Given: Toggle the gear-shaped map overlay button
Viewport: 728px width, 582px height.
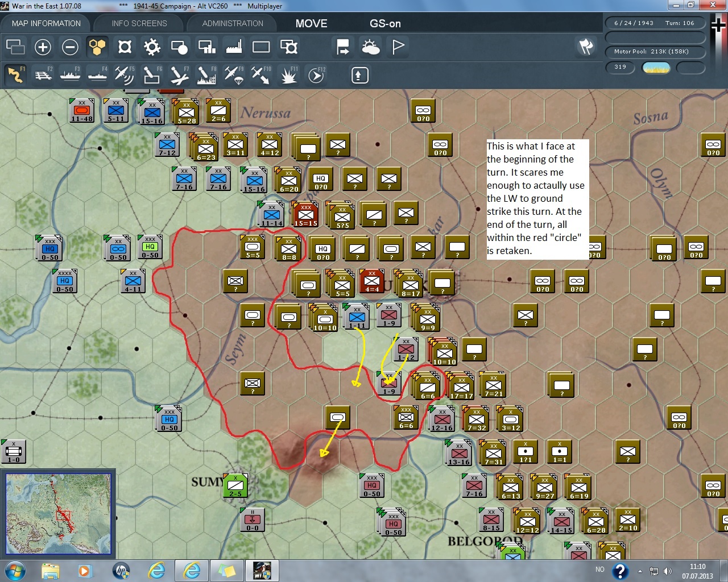Looking at the screenshot, I should pos(152,47).
